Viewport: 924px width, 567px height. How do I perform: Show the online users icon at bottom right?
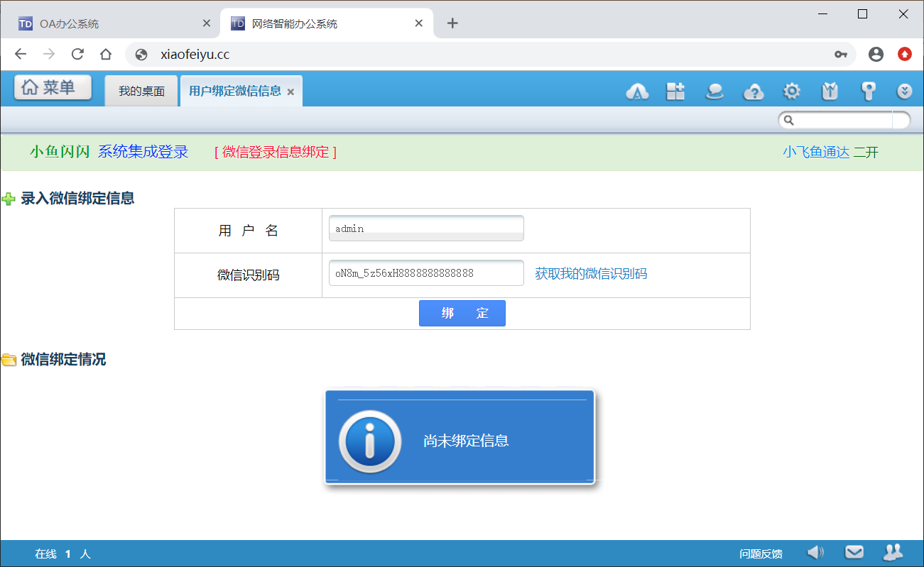click(x=892, y=553)
